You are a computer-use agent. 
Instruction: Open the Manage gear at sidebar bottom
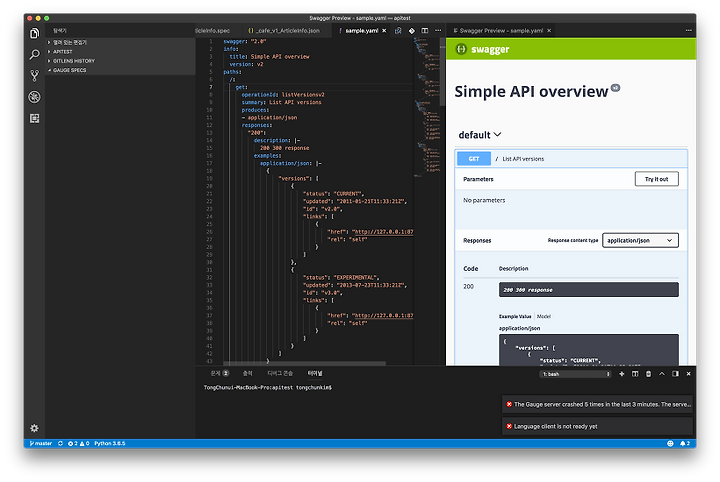(x=34, y=428)
